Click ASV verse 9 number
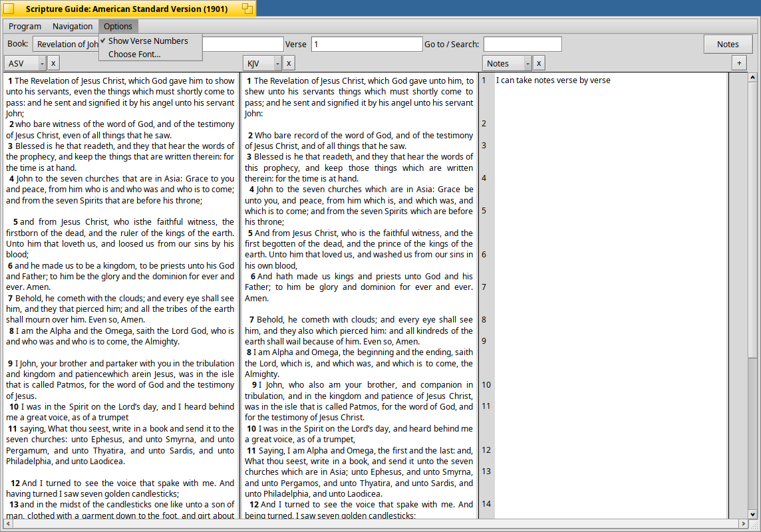The image size is (761, 532). 10,363
